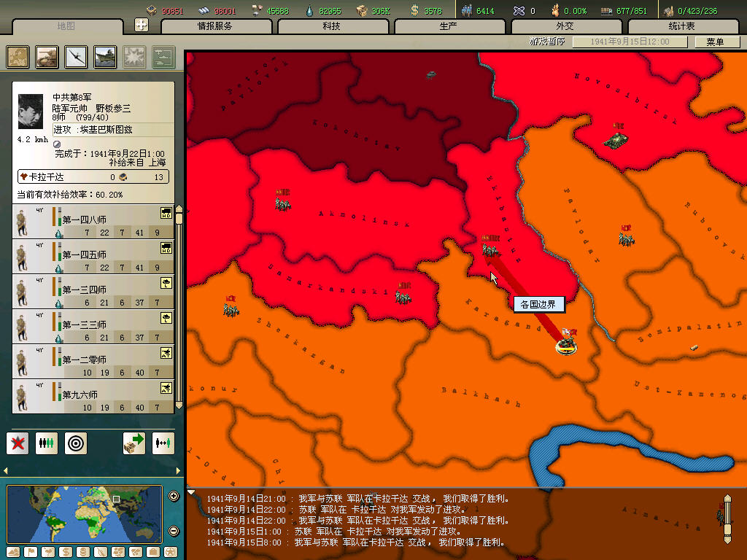Open the land units overview with the tank icon

[x=47, y=57]
